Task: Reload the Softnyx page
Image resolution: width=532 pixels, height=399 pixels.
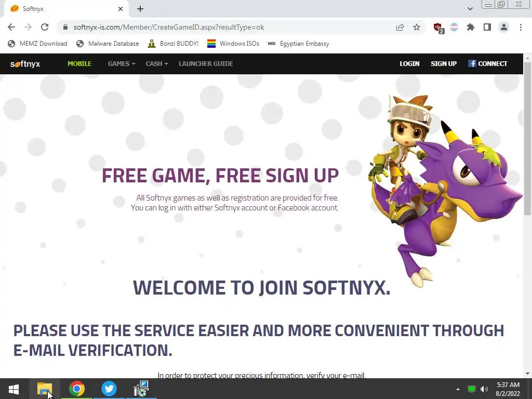Action: tap(45, 27)
